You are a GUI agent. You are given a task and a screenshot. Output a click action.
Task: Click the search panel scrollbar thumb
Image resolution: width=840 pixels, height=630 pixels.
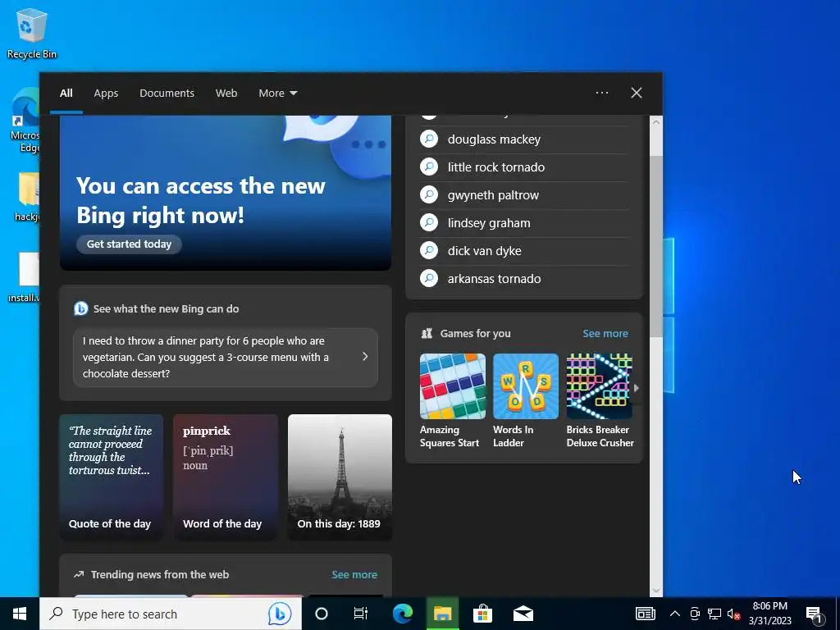pos(656,246)
